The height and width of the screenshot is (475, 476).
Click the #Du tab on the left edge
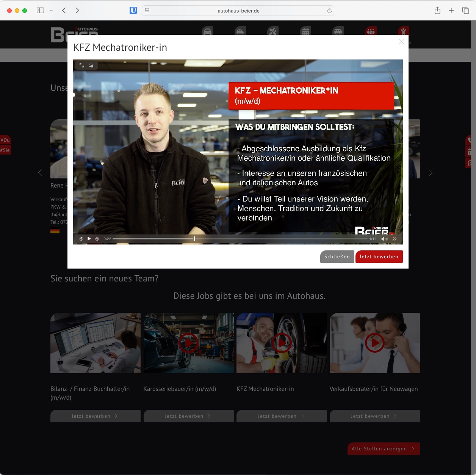tap(5, 140)
